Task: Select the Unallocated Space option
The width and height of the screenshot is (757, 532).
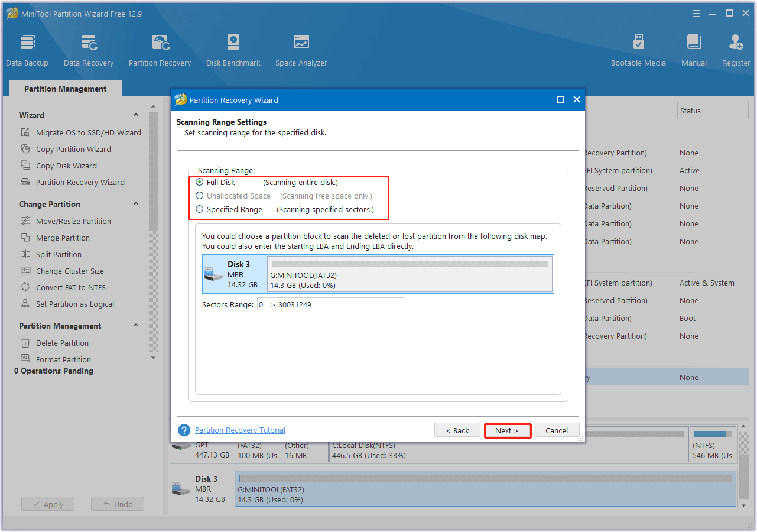Action: (199, 196)
